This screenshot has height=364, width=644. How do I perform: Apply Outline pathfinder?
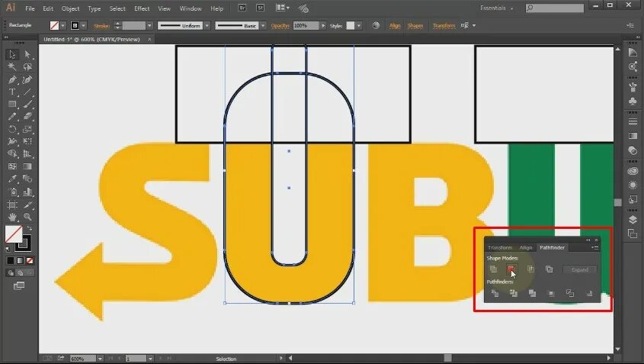click(570, 293)
